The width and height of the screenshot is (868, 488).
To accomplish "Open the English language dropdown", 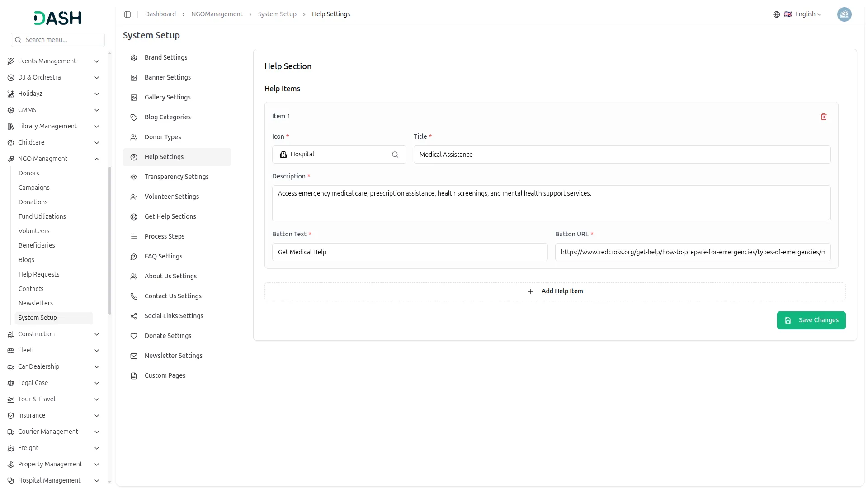I will (x=808, y=14).
